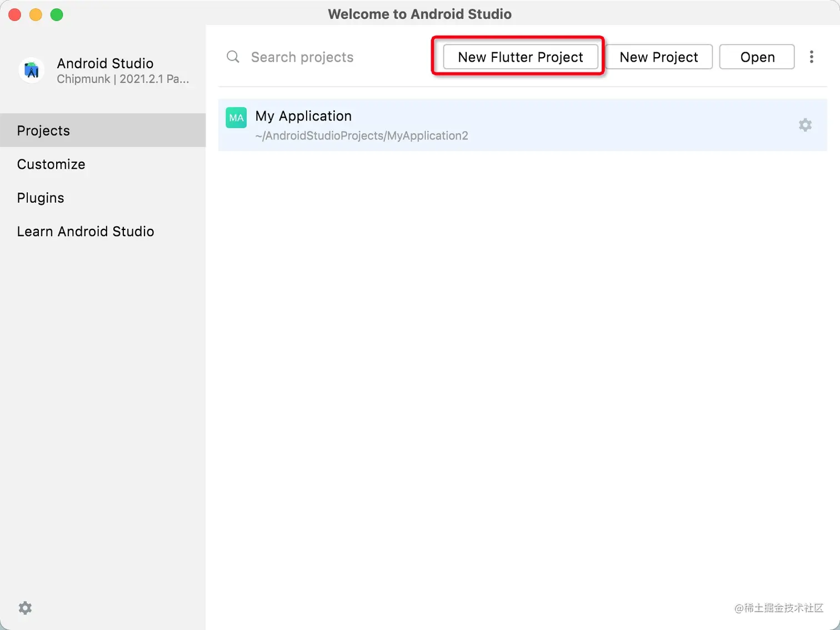This screenshot has width=840, height=630.
Task: Open the My Application project entry
Action: pos(303,116)
